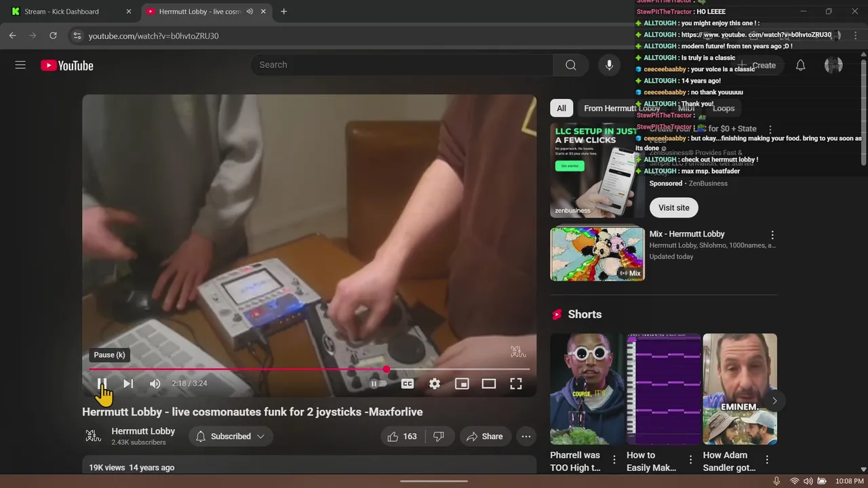Click the 163 like count
Screen dimensions: 868x488
[x=410, y=436]
